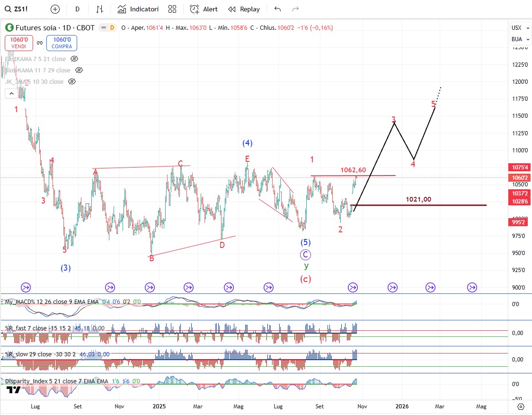Create a new Alert

point(204,9)
